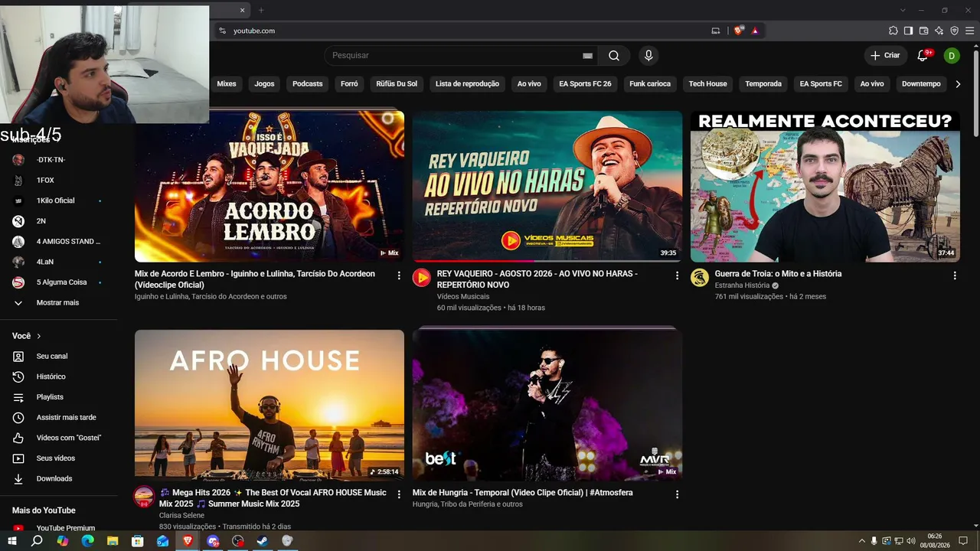View site information icon beside youtube.com
This screenshot has height=551, width=980.
pyautogui.click(x=223, y=31)
